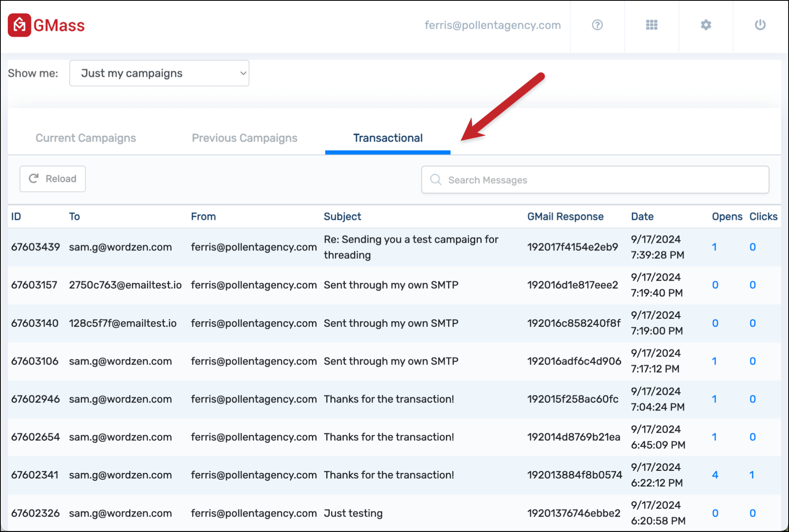The height and width of the screenshot is (532, 789).
Task: Click recipient 128c5f7f@emailtest.io
Action: point(123,323)
